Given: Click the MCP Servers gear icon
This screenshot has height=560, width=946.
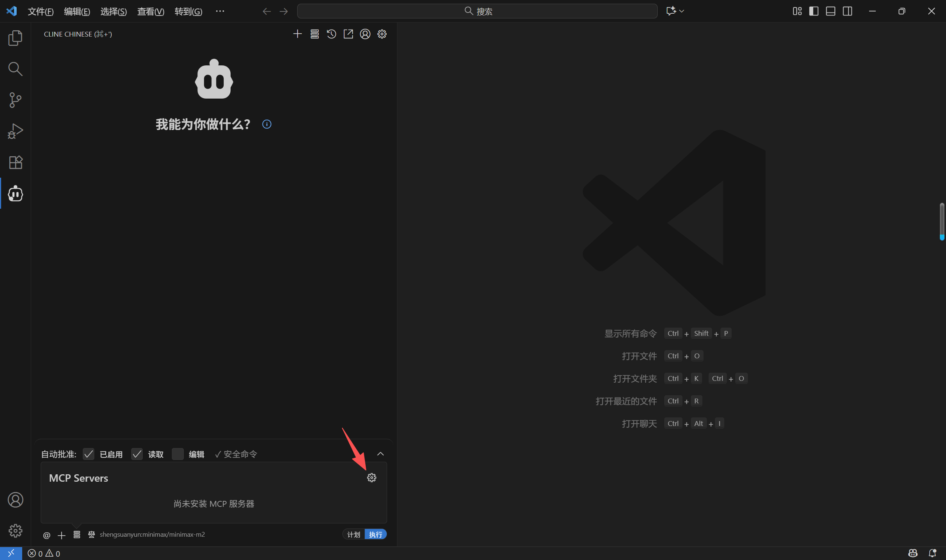Looking at the screenshot, I should pyautogui.click(x=372, y=478).
